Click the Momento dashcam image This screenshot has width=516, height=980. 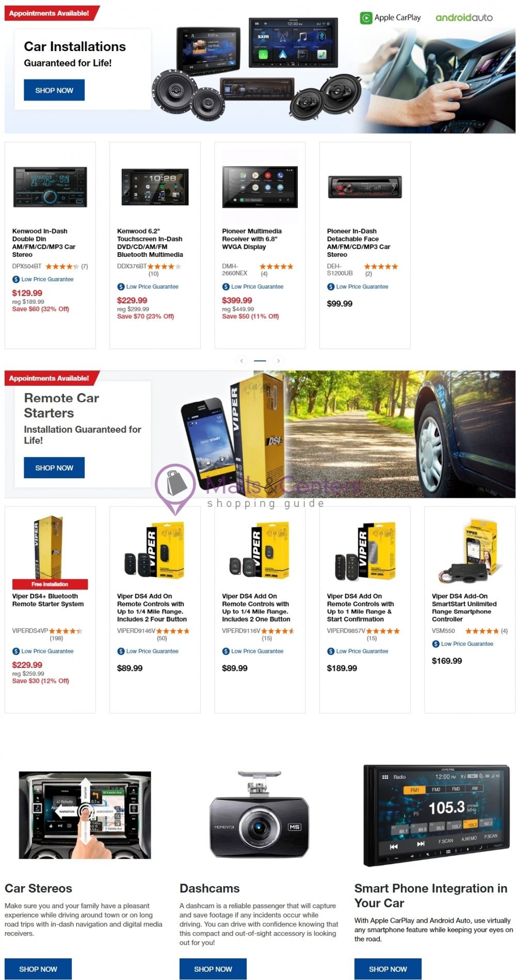tap(259, 815)
